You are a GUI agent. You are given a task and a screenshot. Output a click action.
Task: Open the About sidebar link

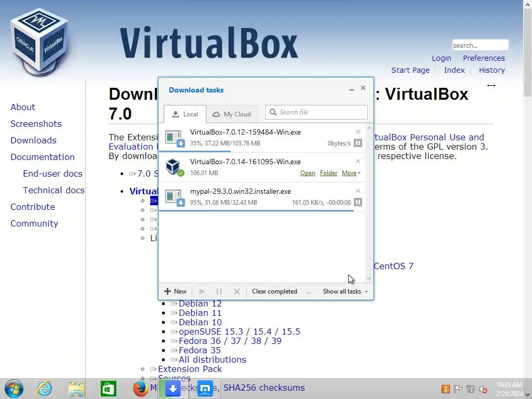click(23, 107)
